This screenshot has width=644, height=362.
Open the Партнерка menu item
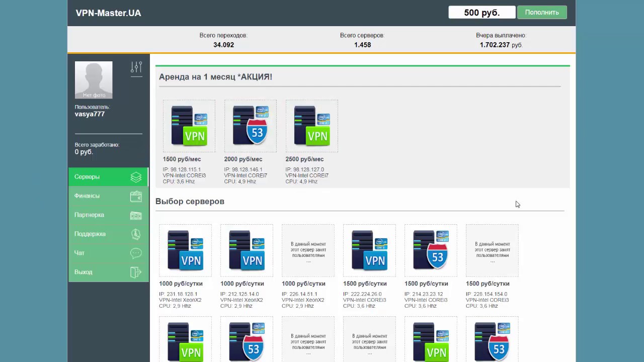(x=108, y=215)
